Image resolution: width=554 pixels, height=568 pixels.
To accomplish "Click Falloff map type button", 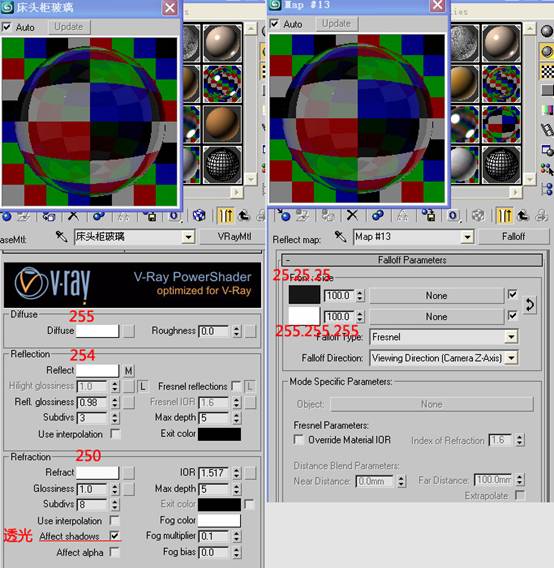I will click(x=513, y=237).
